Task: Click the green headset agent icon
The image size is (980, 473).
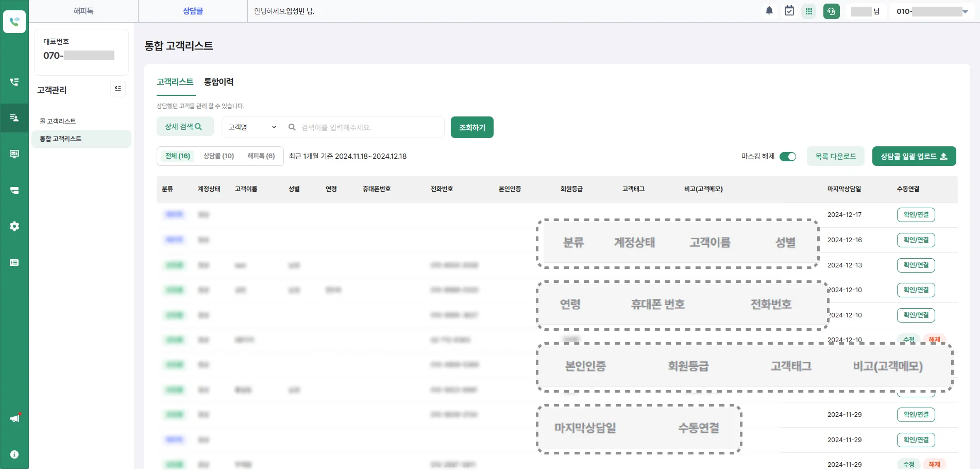Action: click(831, 11)
